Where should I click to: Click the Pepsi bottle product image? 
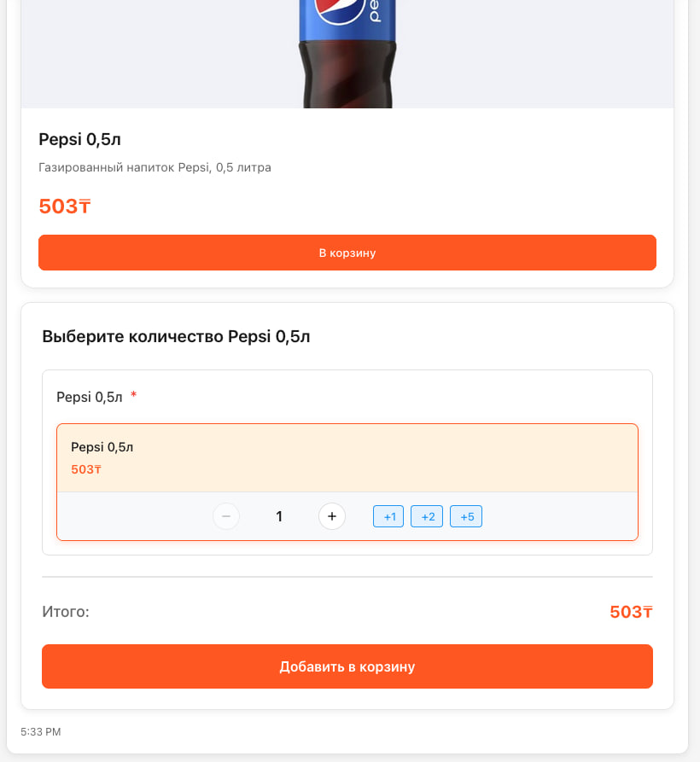tap(347, 53)
